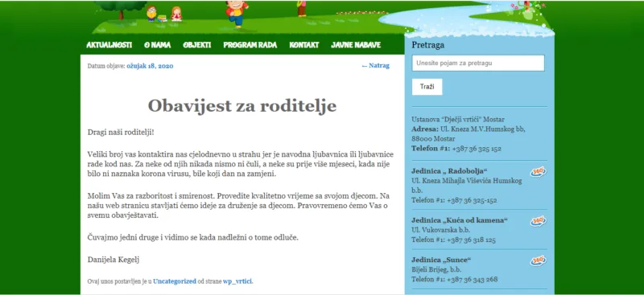Open the Uncategorized category link

coord(175,281)
